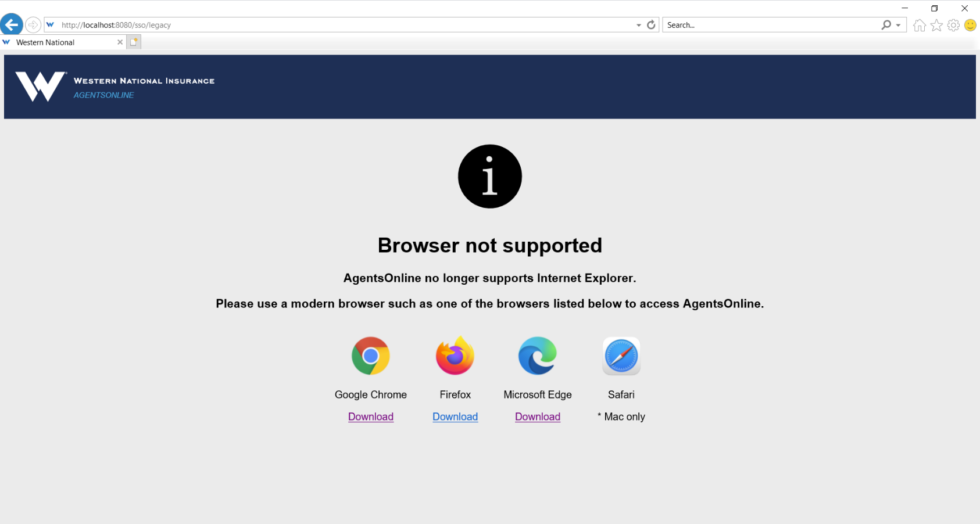This screenshot has width=980, height=524.
Task: Click into the Search box
Action: tap(770, 25)
